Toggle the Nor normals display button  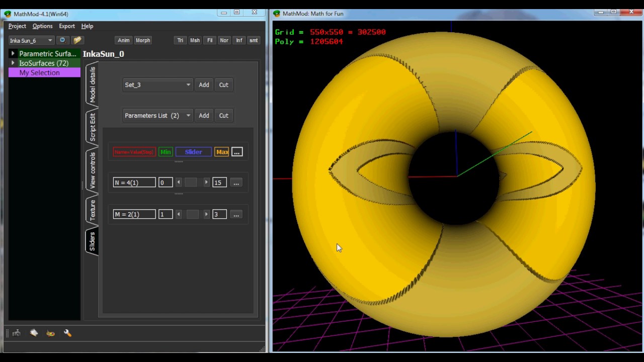[224, 40]
